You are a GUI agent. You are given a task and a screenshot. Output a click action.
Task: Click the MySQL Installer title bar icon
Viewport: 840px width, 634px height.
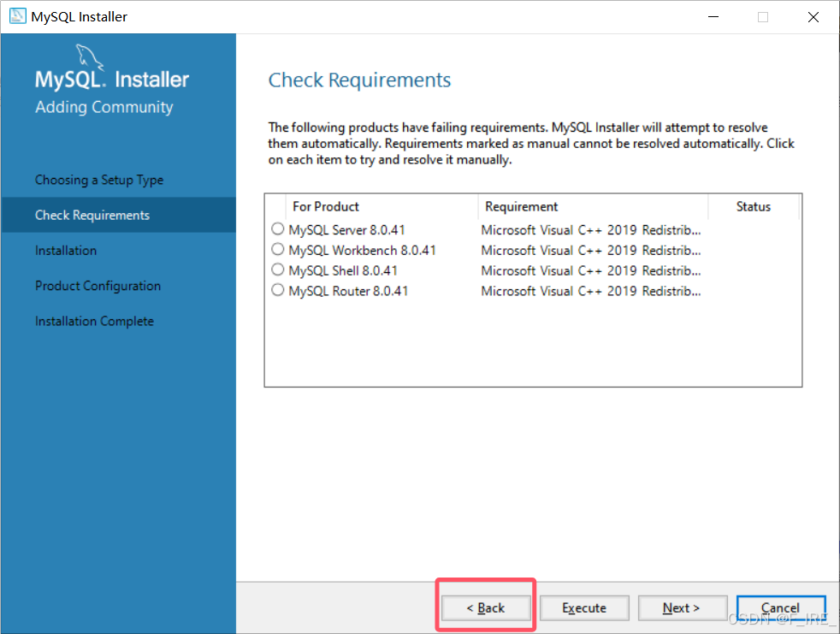coord(17,16)
